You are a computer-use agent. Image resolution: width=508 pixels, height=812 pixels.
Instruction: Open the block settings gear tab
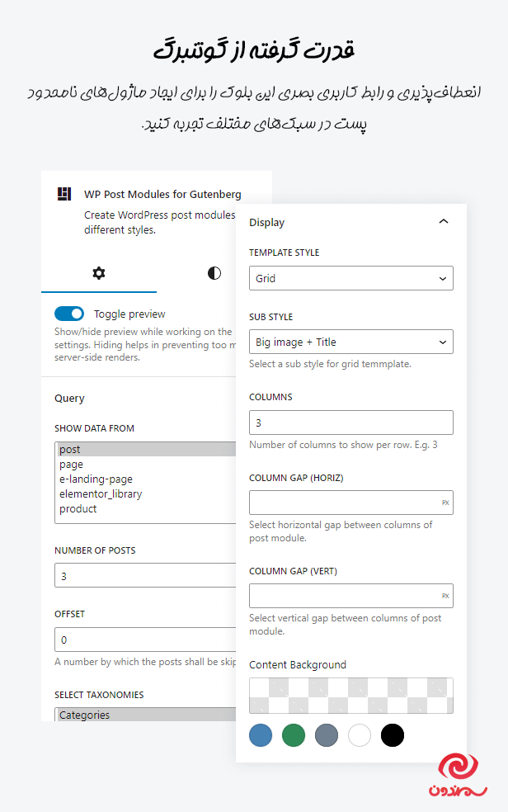coord(99,272)
